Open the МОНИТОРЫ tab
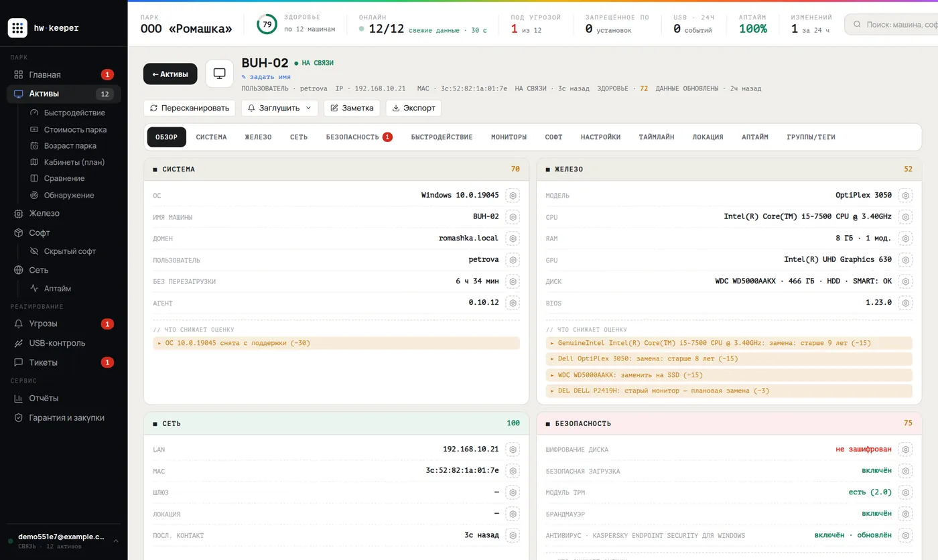The height and width of the screenshot is (560, 938). pos(509,137)
